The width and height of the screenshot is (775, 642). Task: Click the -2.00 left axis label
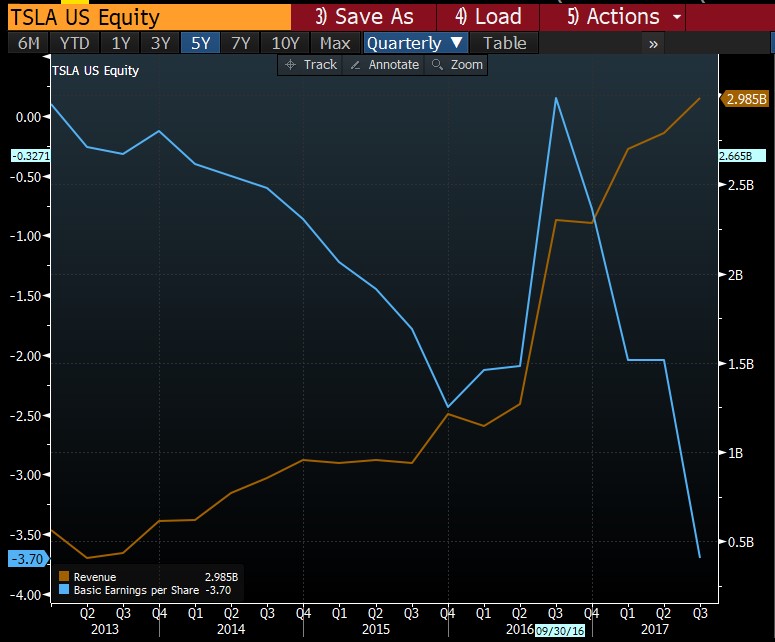(x=26, y=356)
